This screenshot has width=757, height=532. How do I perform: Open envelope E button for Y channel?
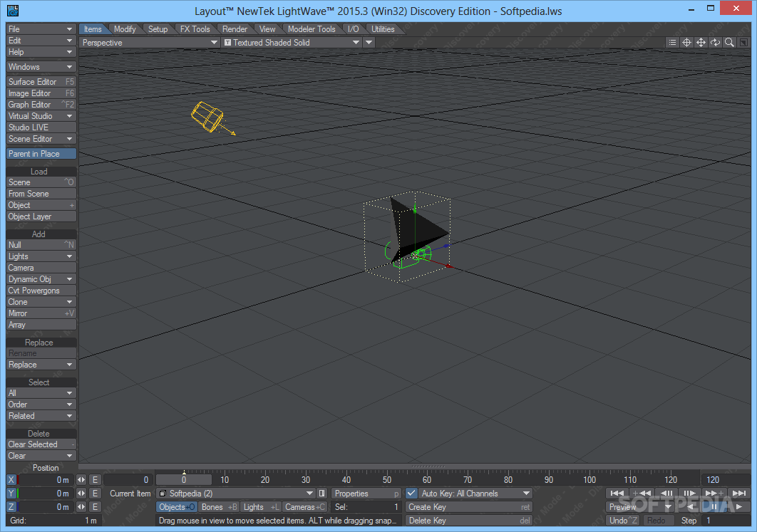[x=95, y=493]
